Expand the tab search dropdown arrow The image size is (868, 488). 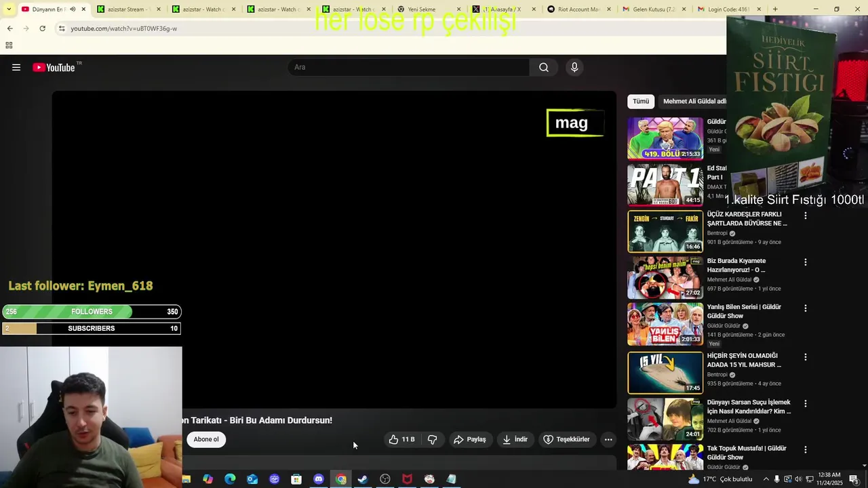point(8,9)
